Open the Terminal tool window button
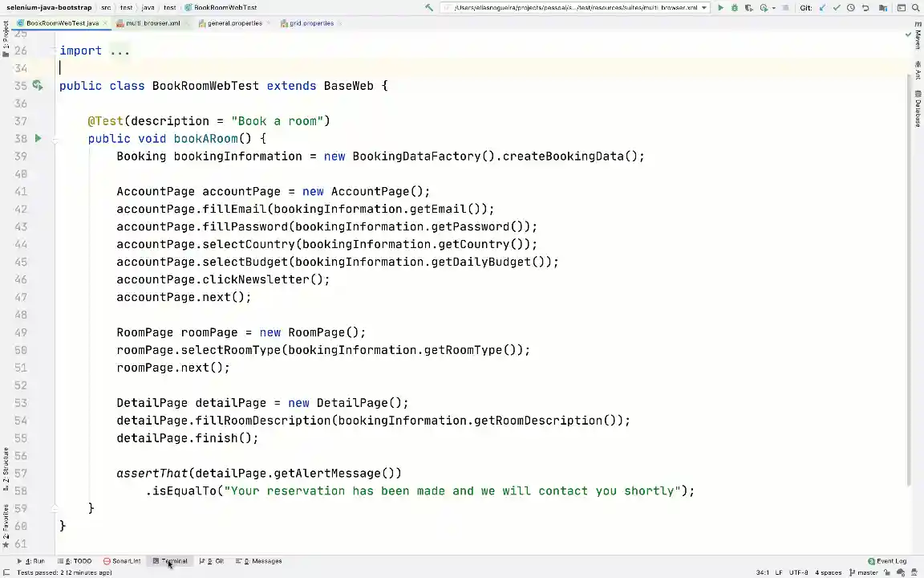The height and width of the screenshot is (578, 924). click(175, 560)
